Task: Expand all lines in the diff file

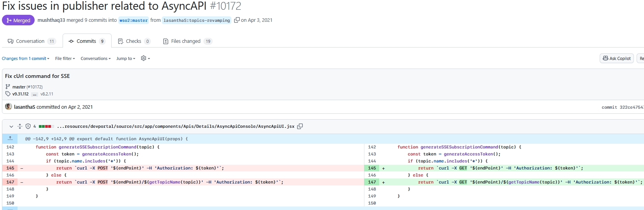Action: (20, 126)
